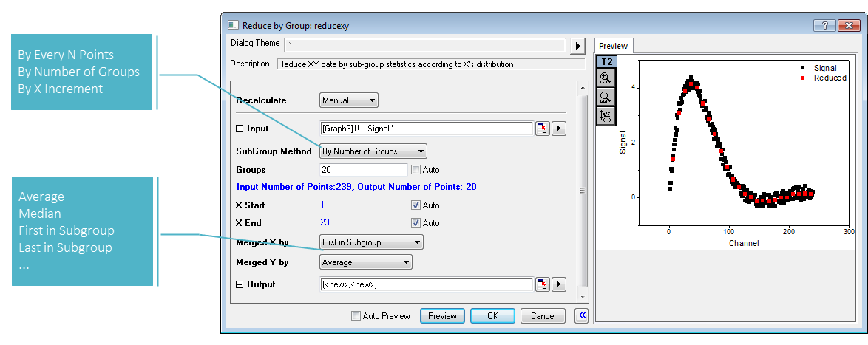Click the T2 button in Preview toolbar
868x345 pixels.
coord(606,61)
